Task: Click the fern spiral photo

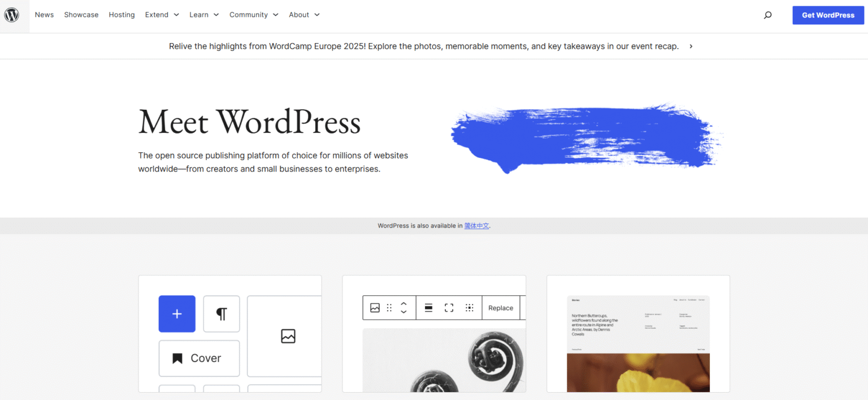Action: coord(444,360)
